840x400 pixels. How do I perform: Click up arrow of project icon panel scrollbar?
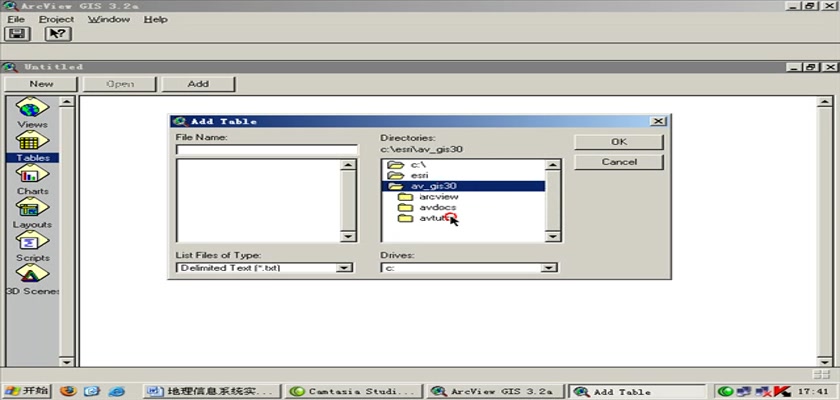click(x=66, y=102)
